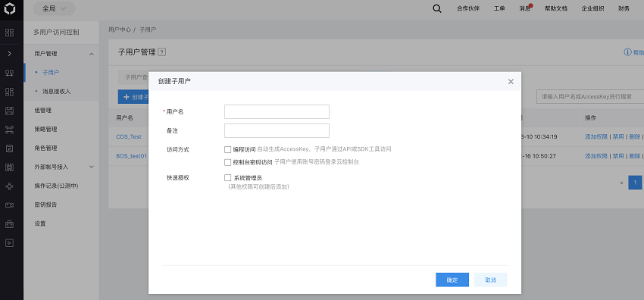Click the connected nodes sidebar icon
This screenshot has height=300, width=644.
tap(9, 186)
